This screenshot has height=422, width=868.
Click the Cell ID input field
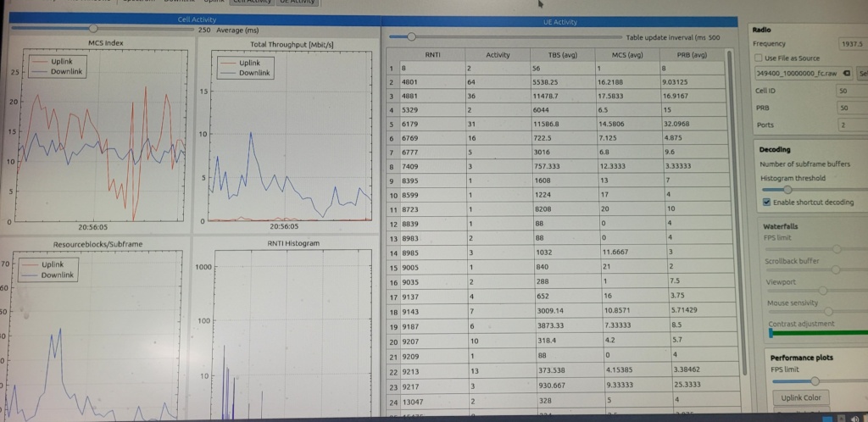[x=852, y=91]
